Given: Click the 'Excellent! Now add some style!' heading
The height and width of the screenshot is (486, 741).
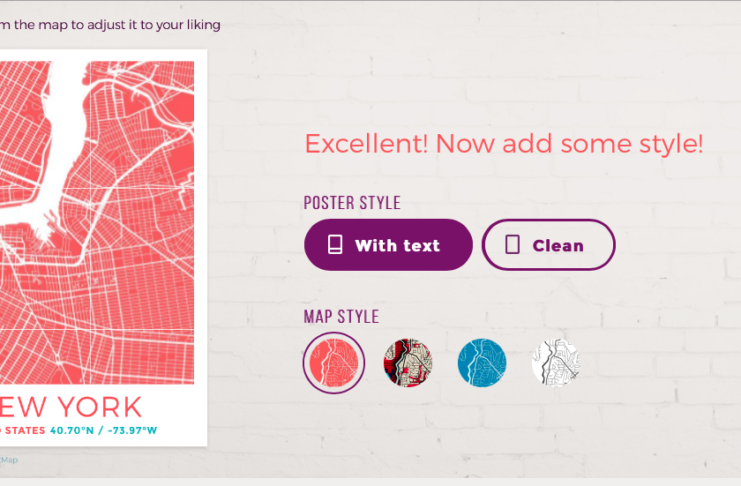Looking at the screenshot, I should click(x=503, y=143).
